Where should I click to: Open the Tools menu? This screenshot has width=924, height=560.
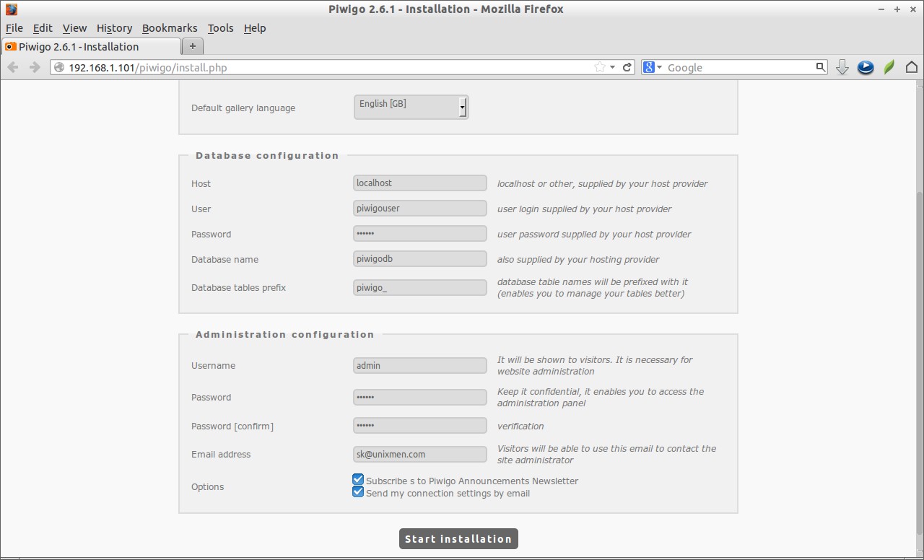tap(221, 28)
